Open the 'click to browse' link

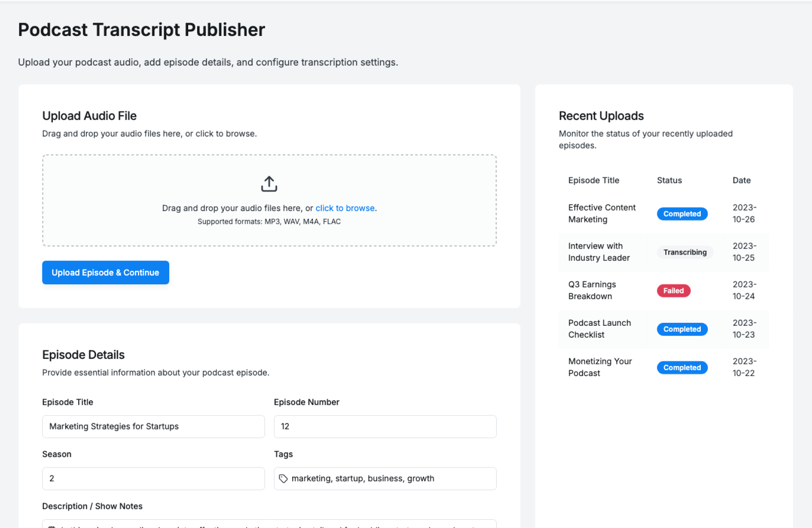tap(345, 208)
